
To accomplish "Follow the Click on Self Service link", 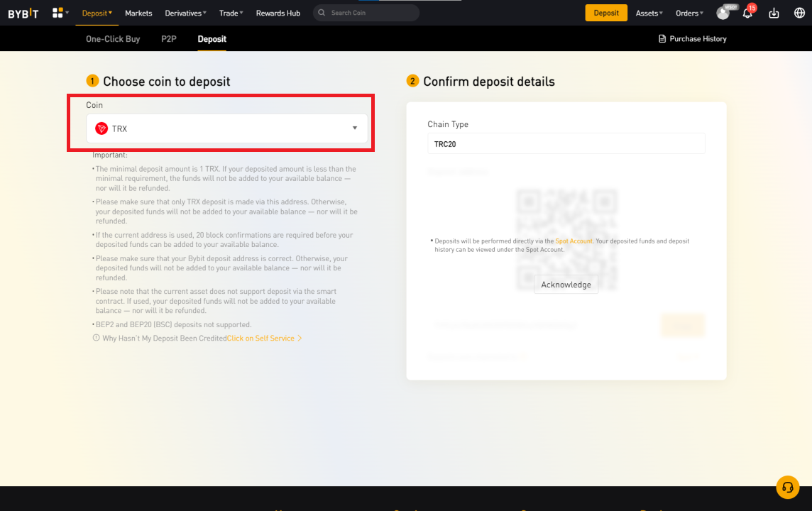I will [x=264, y=338].
